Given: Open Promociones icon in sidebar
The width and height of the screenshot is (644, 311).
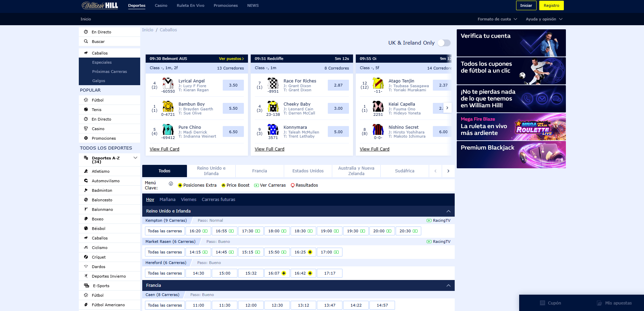Looking at the screenshot, I should tap(86, 138).
